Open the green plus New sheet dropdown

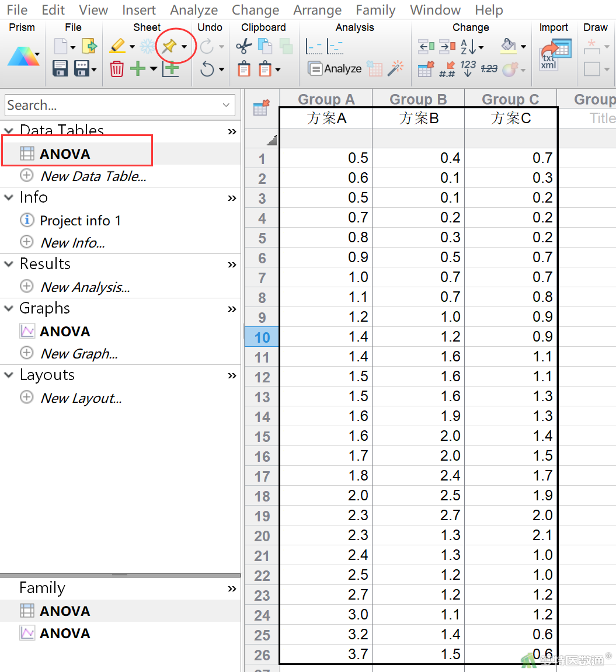point(154,68)
